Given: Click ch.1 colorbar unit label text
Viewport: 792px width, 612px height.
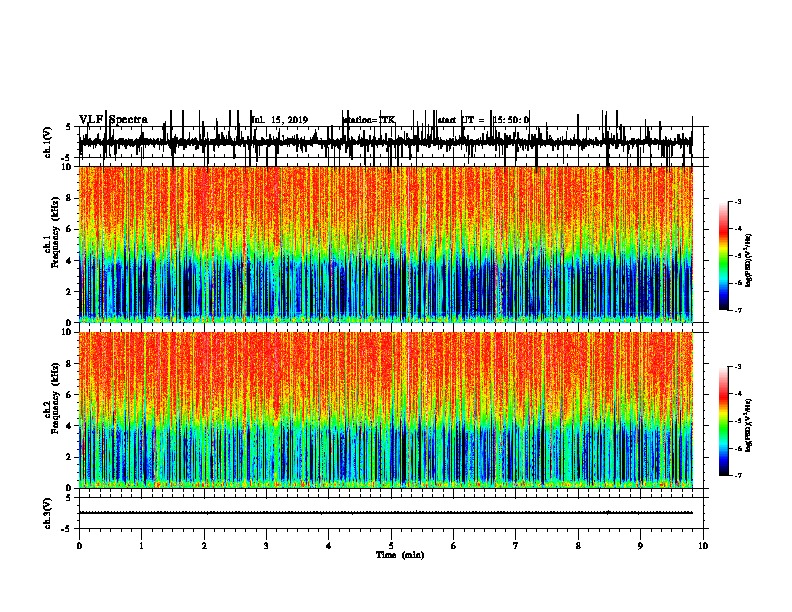Looking at the screenshot, I should [748, 260].
